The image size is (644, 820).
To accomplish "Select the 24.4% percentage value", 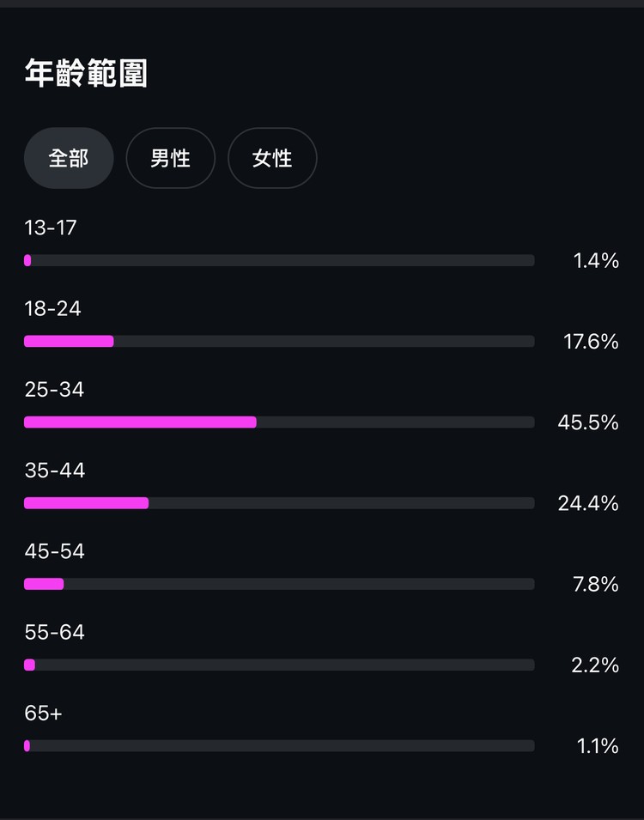I will [588, 503].
